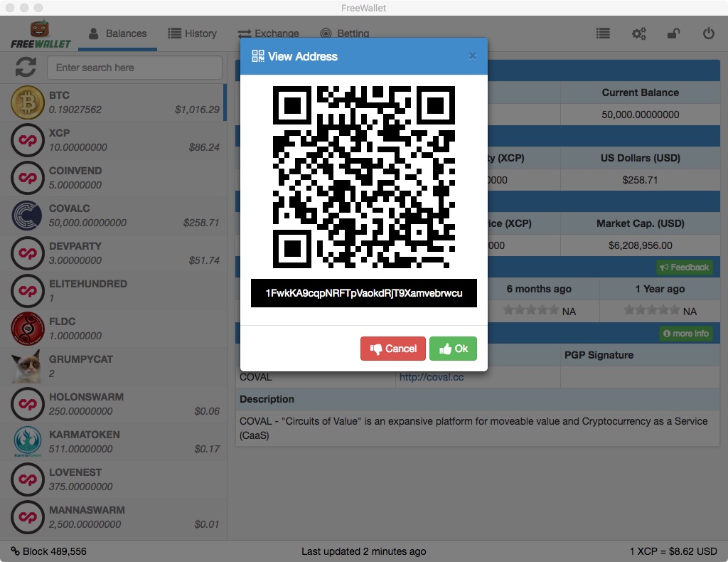This screenshot has width=728, height=562.
Task: Click the green Feedback button
Action: tap(685, 267)
